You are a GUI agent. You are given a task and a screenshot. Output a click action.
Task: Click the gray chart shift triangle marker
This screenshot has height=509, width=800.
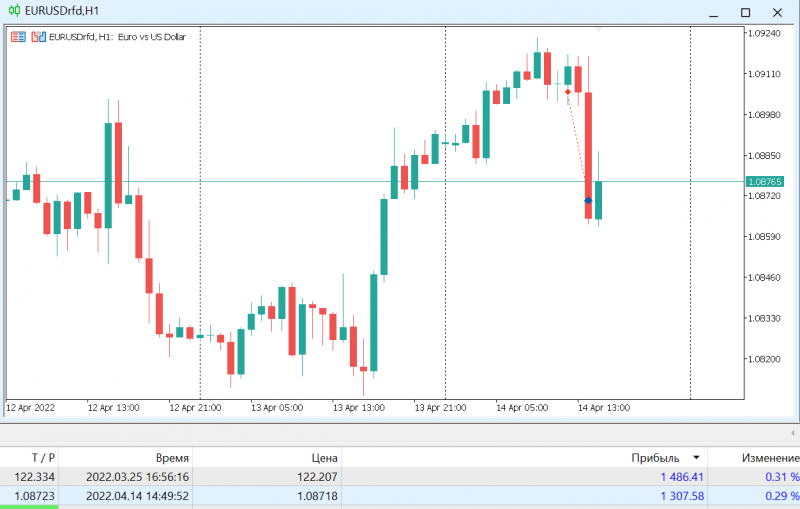point(598,30)
